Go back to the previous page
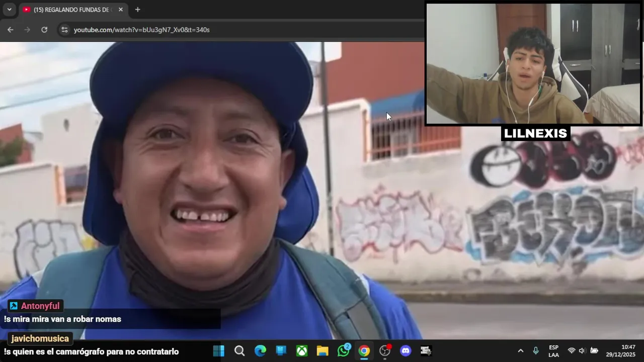 point(11,30)
